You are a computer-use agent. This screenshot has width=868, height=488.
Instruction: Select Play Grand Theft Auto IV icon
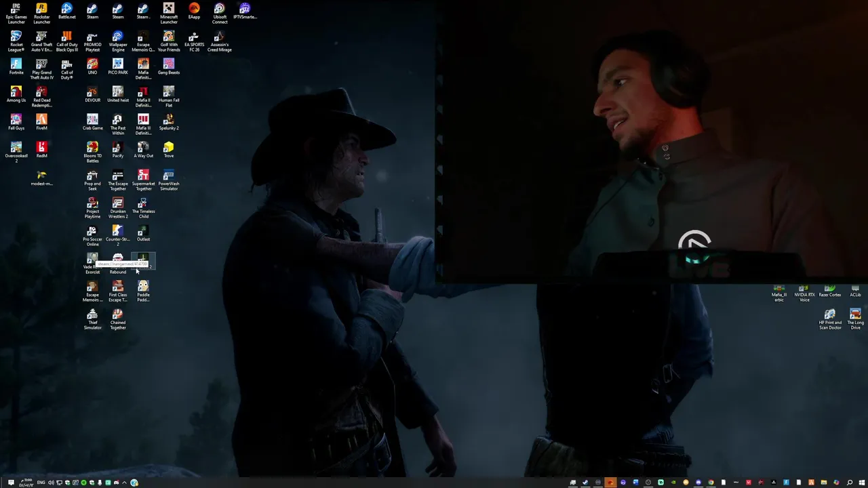41,69
